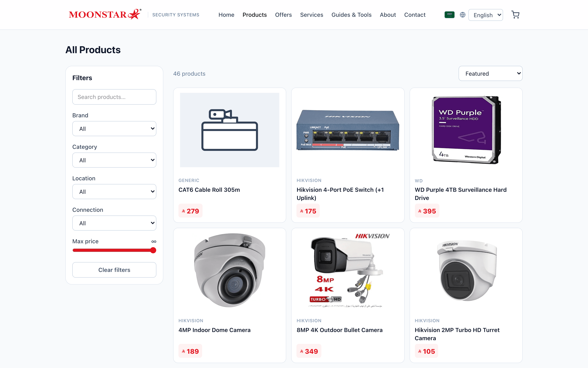Open the 8MP 4K Bullet Camera image
588x368 pixels.
348,270
